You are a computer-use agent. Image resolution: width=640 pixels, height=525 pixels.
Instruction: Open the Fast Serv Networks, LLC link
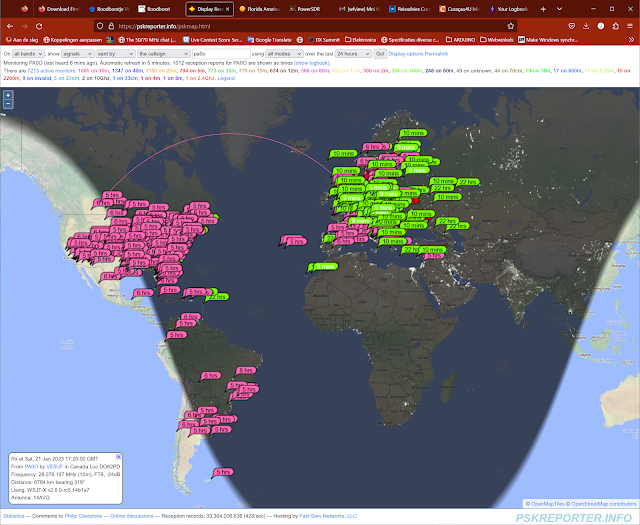tap(328, 516)
